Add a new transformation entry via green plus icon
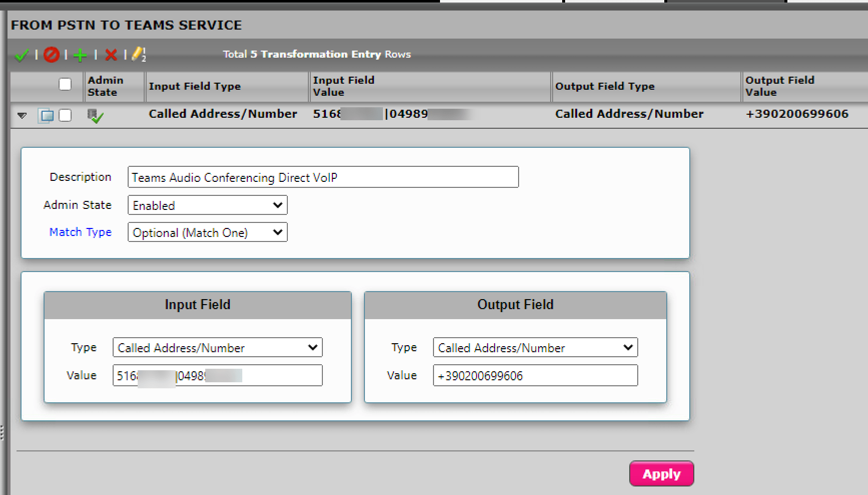The height and width of the screenshot is (495, 868). point(80,55)
